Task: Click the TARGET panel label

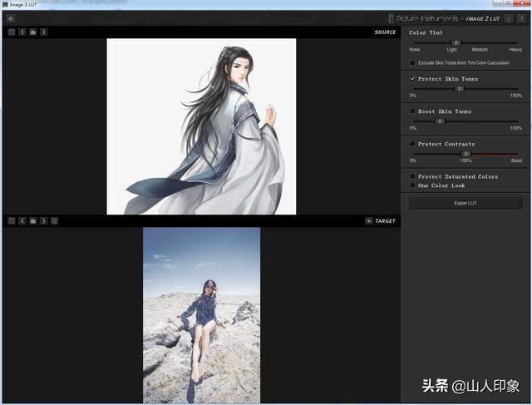Action: pos(386,221)
